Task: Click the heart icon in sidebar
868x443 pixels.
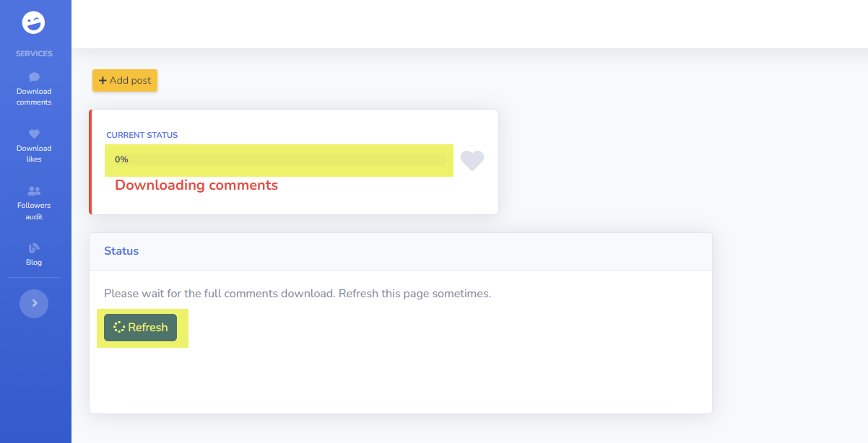Action: (x=34, y=133)
